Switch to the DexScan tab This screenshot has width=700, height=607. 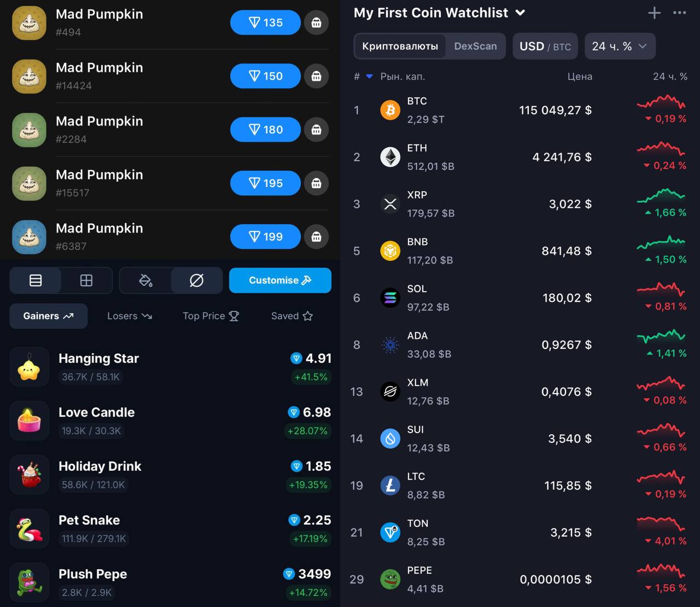475,46
